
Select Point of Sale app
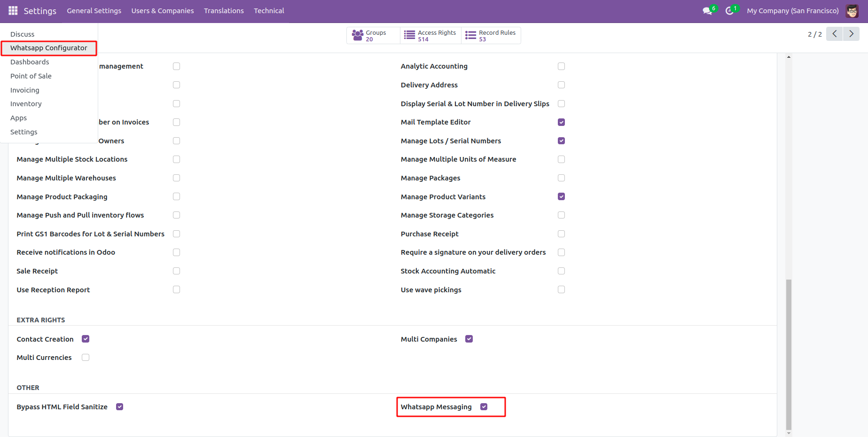[x=31, y=76]
